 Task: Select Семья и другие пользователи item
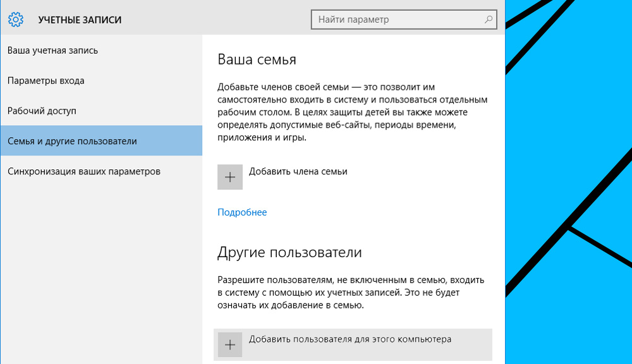(x=72, y=141)
